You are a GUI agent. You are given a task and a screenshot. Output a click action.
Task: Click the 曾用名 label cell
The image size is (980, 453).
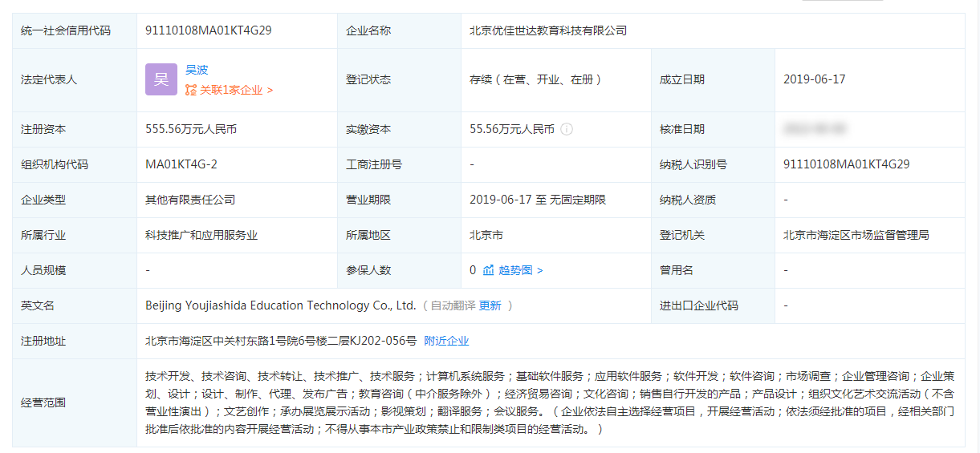pos(713,270)
